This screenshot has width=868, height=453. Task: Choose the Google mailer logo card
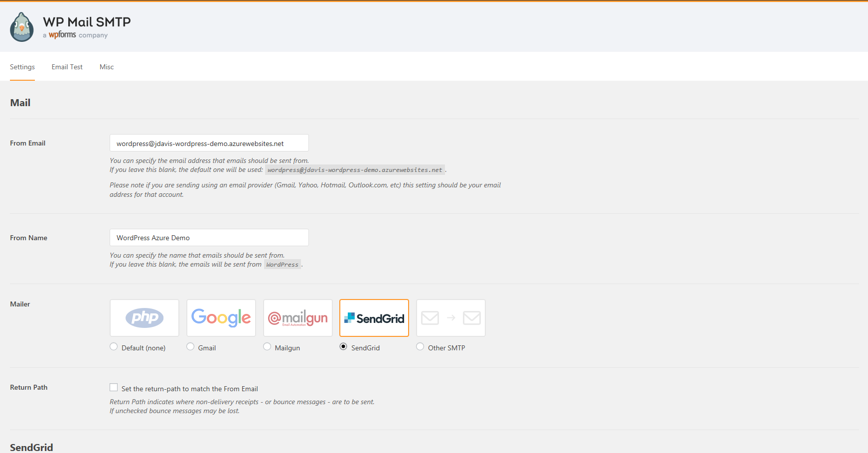coord(221,318)
